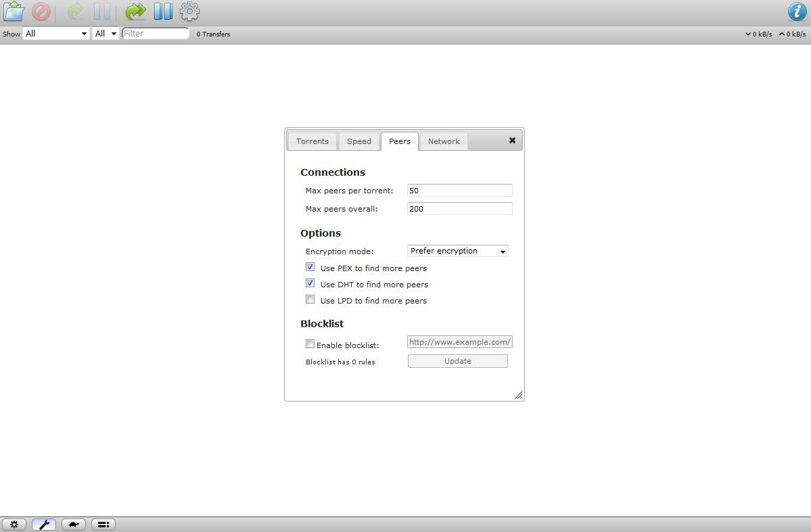Toggle compact view button
This screenshot has height=532, width=811.
(x=103, y=525)
